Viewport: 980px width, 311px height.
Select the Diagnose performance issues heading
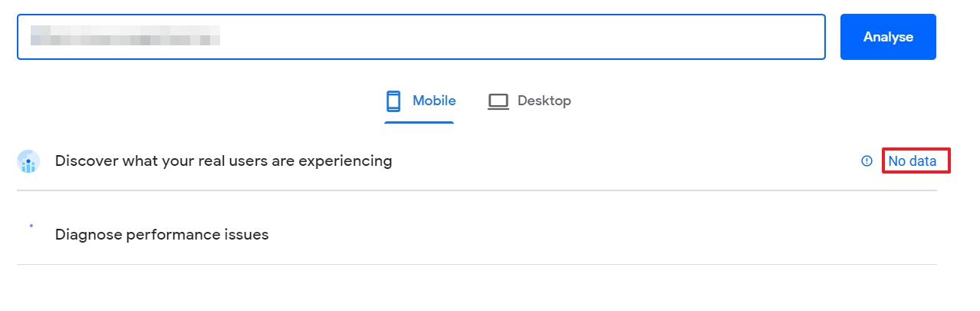pos(162,234)
